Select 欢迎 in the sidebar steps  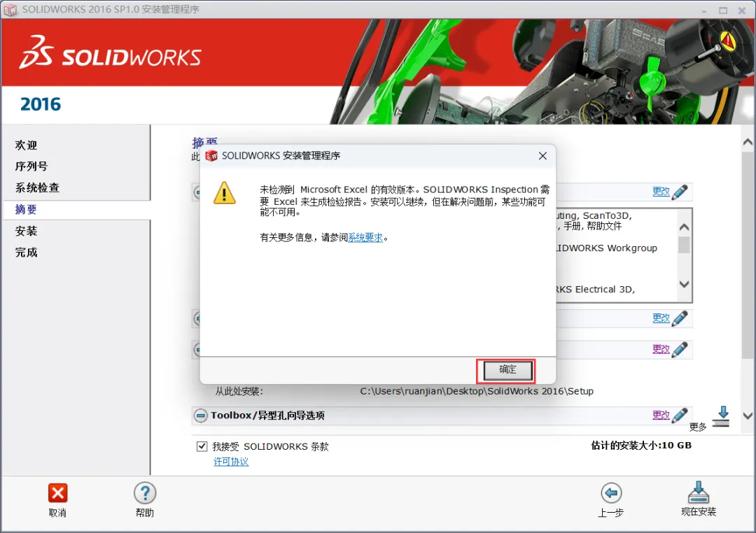[x=26, y=145]
